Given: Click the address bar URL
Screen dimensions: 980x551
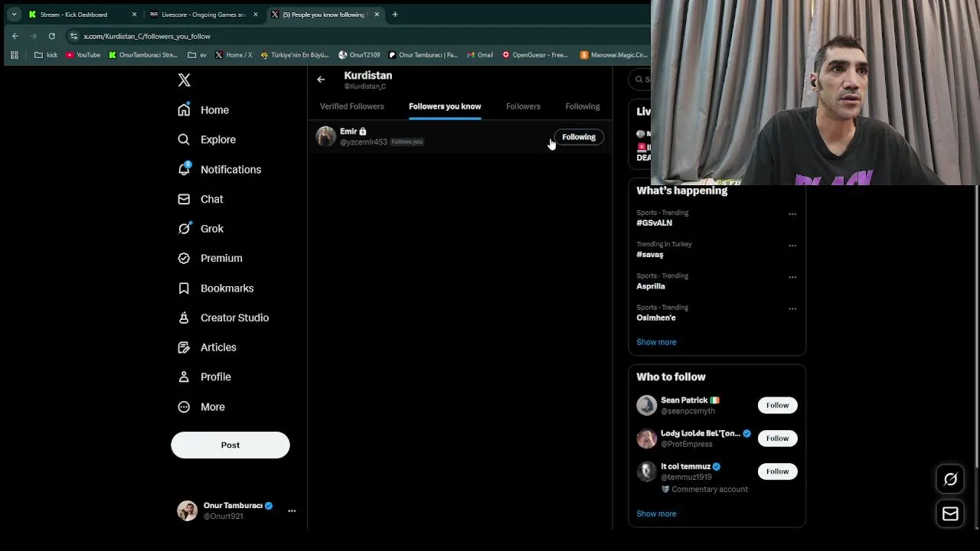Looking at the screenshot, I should [x=147, y=36].
